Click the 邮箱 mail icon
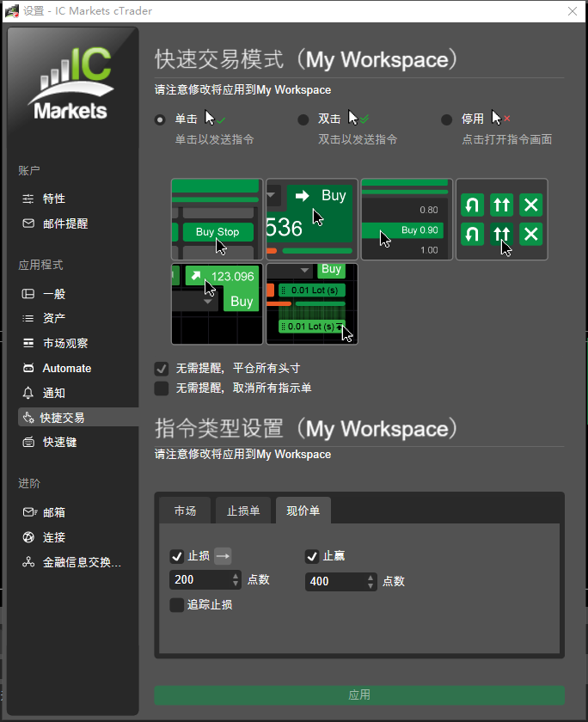The image size is (588, 722). [x=29, y=512]
